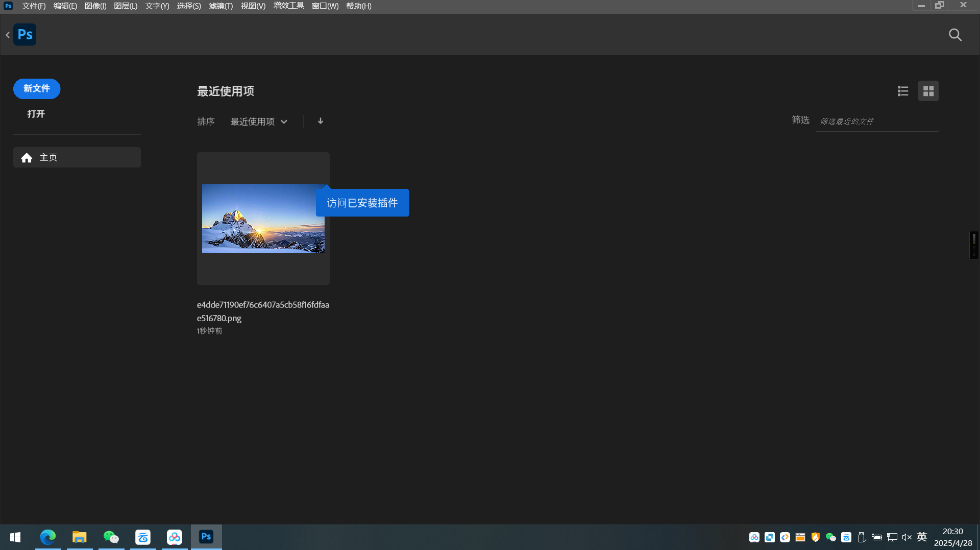Open File Explorer from taskbar
The width and height of the screenshot is (980, 550).
pyautogui.click(x=80, y=537)
